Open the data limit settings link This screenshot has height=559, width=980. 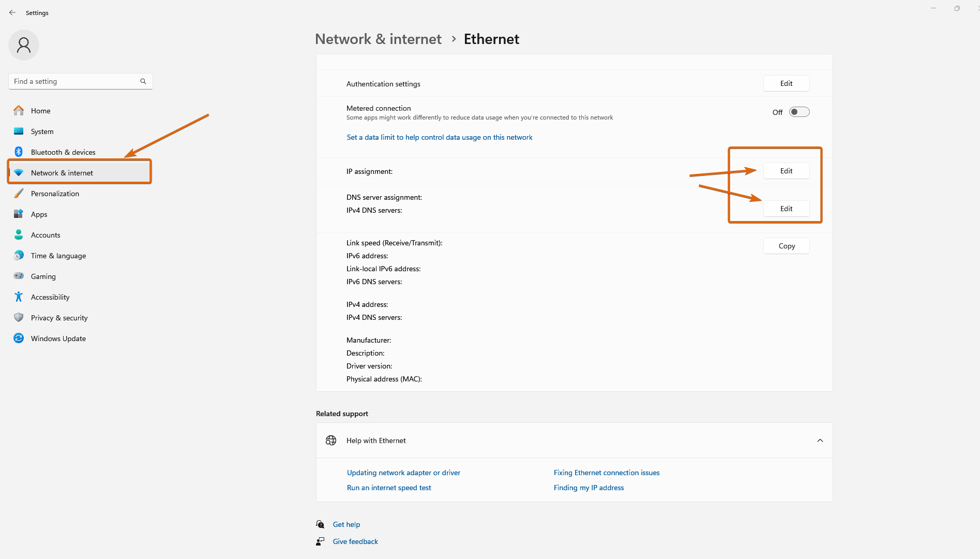click(439, 137)
